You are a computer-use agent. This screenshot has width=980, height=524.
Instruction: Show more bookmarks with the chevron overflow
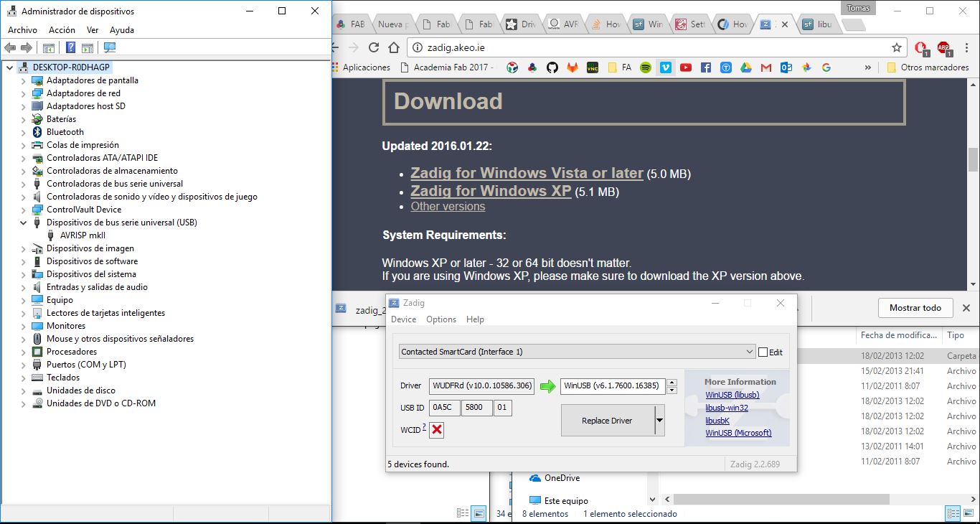pyautogui.click(x=868, y=67)
